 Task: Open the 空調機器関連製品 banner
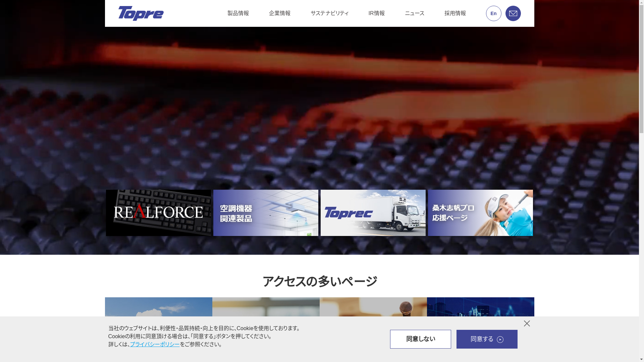tap(266, 213)
